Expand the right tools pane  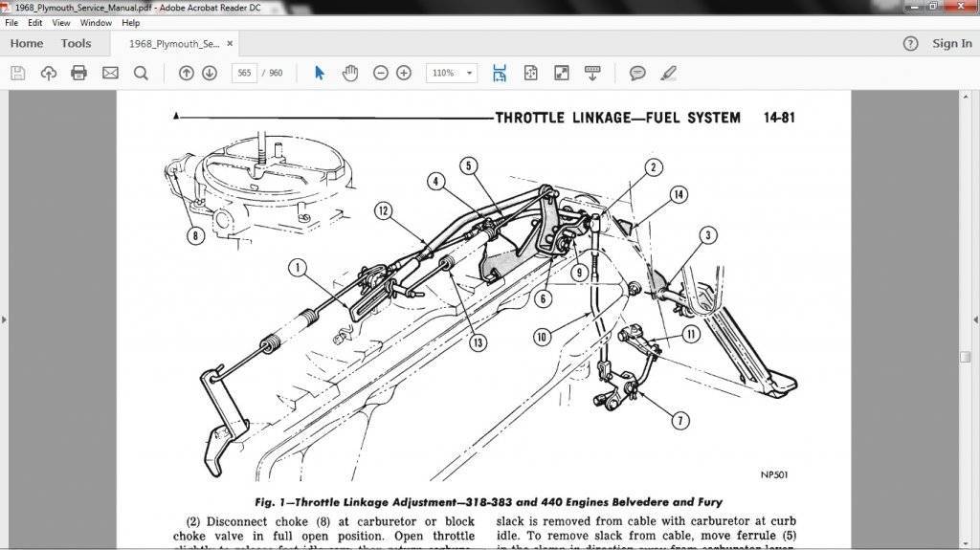click(x=975, y=319)
